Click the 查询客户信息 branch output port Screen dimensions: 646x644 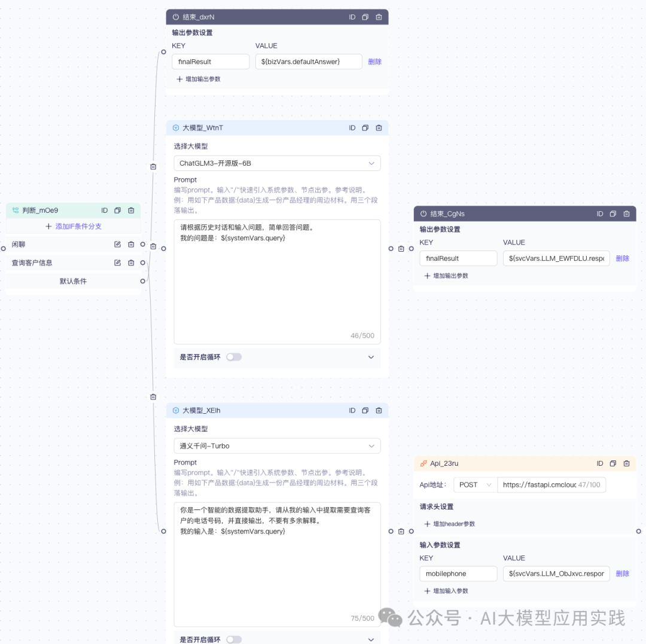[142, 263]
